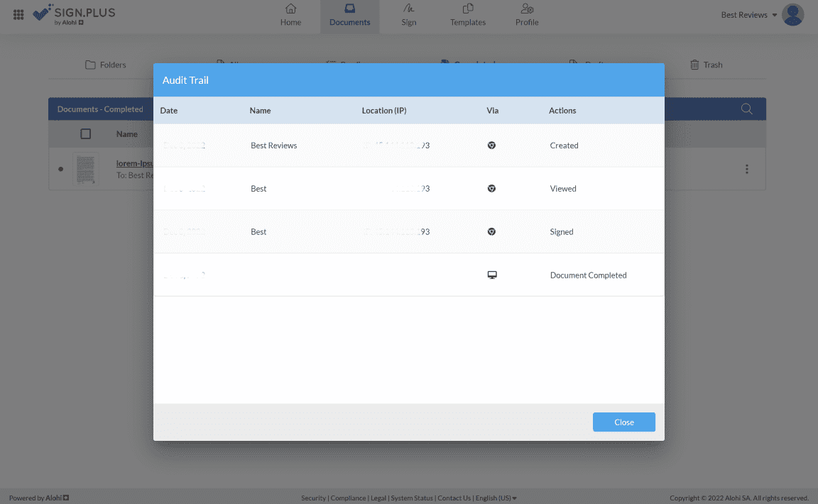Switch to the Trash tab
This screenshot has width=818, height=504.
click(x=706, y=65)
